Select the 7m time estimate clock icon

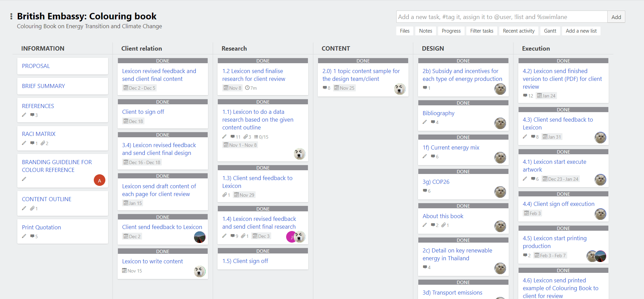click(247, 88)
